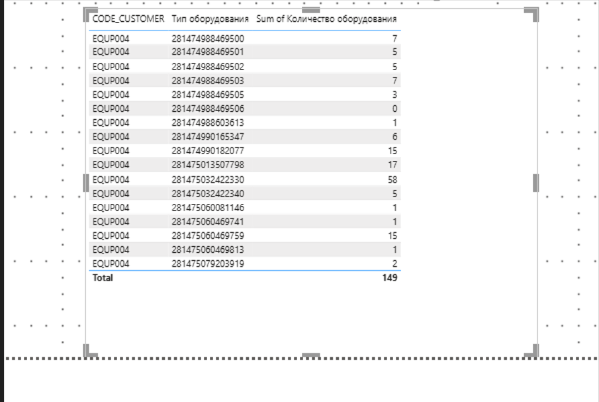The width and height of the screenshot is (599, 402).
Task: Select type cell 281475060469759
Action: [208, 236]
